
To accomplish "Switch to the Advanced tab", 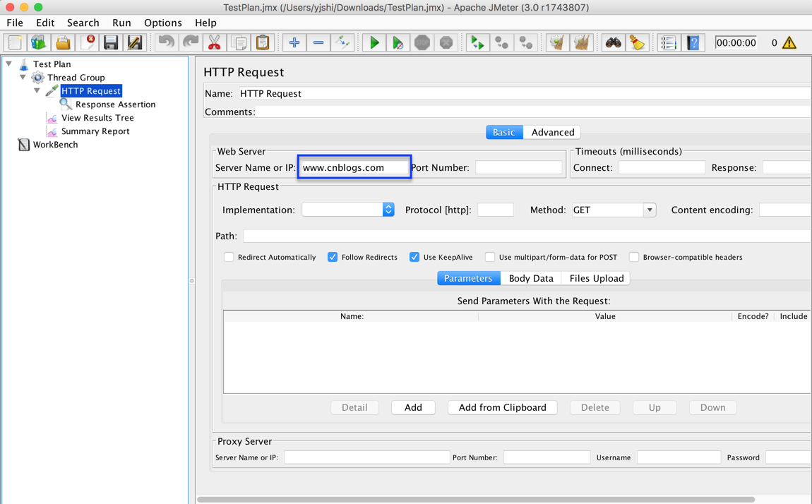I will coord(552,132).
